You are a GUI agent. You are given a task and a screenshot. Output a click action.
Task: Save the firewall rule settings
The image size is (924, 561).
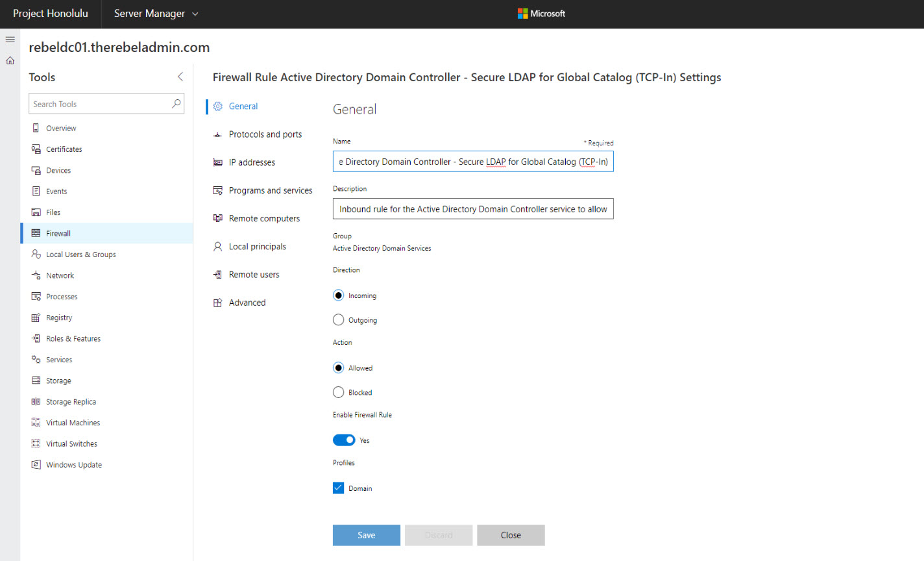pos(367,535)
